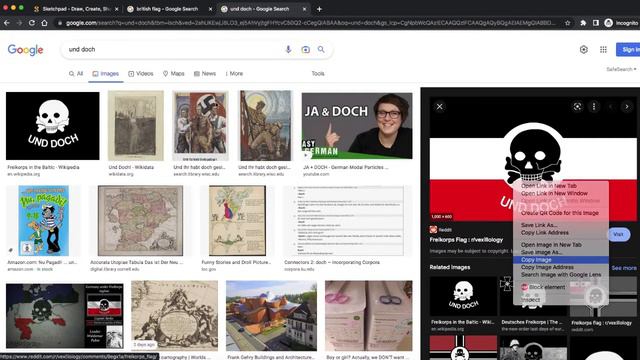Open the JA & DOCH video thumbnail

357,126
